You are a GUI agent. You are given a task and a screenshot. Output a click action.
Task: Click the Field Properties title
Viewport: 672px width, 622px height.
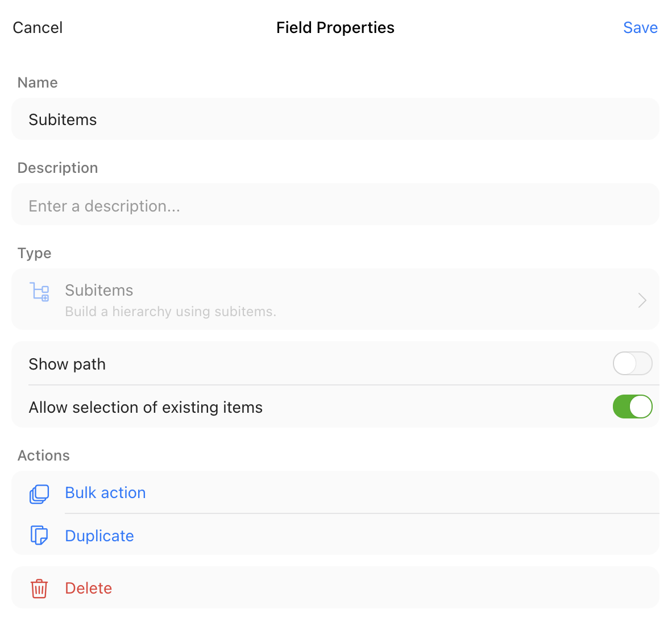[x=335, y=27]
